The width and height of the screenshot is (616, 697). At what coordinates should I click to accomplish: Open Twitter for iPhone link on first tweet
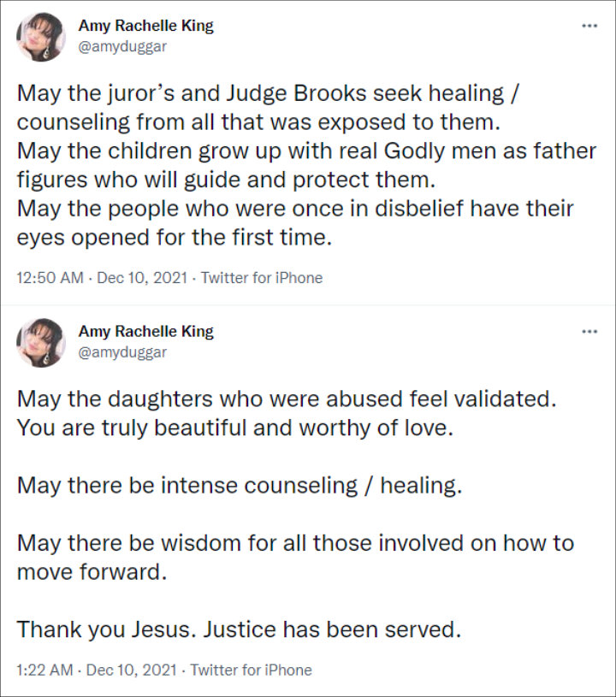tap(262, 278)
